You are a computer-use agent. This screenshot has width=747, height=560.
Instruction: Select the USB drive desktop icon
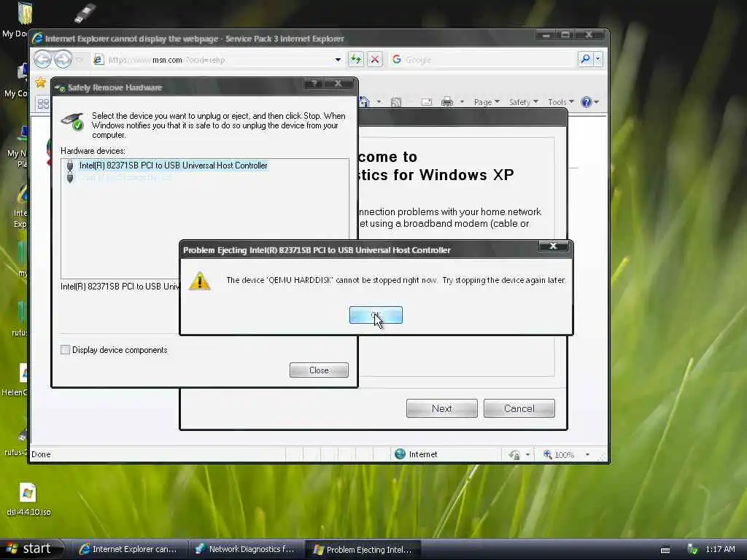coord(85,13)
